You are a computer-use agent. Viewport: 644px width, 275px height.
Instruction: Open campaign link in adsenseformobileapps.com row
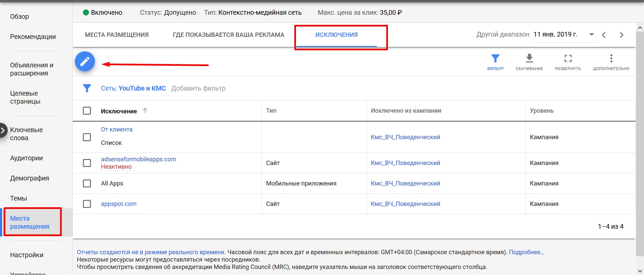405,163
